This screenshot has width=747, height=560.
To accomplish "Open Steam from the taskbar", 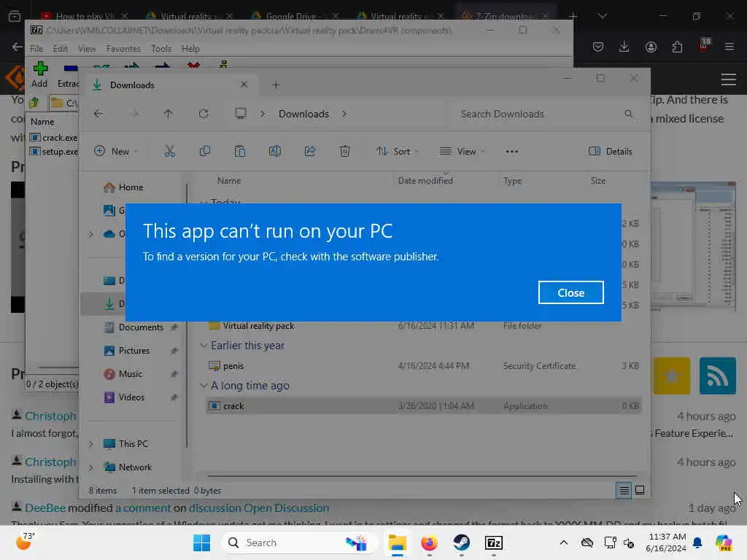I will tap(461, 542).
